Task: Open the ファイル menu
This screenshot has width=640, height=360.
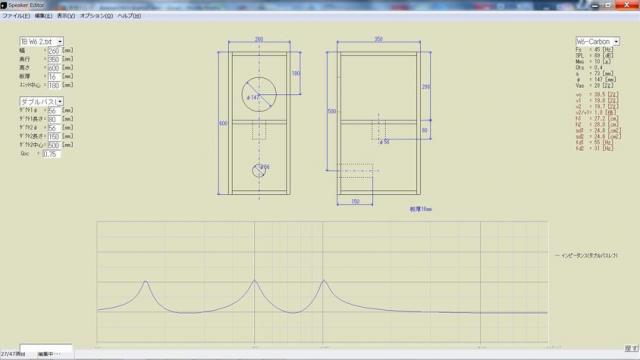Action: point(16,16)
